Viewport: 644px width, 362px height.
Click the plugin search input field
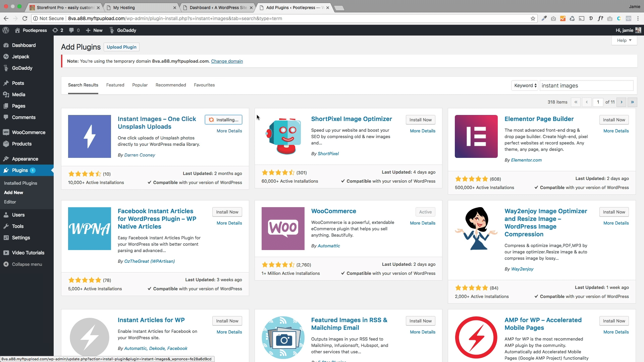[586, 85]
